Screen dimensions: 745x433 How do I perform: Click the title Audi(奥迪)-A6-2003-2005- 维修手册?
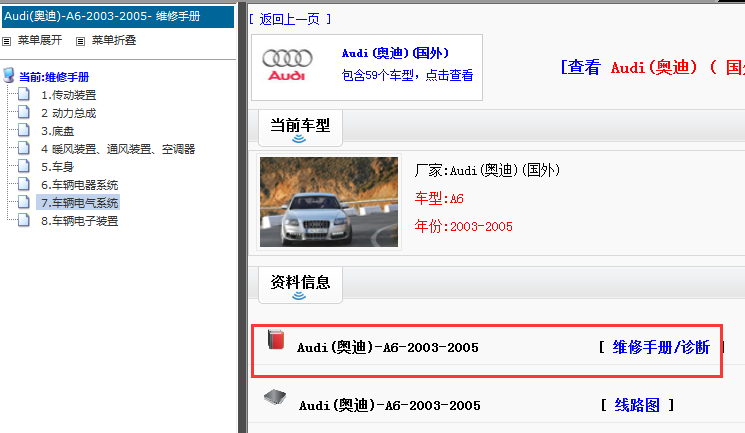coord(102,16)
